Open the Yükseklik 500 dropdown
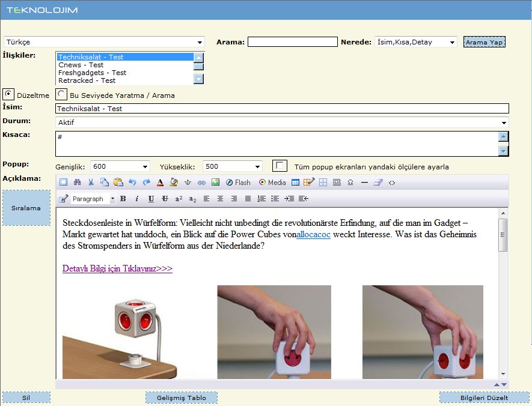 click(x=233, y=166)
